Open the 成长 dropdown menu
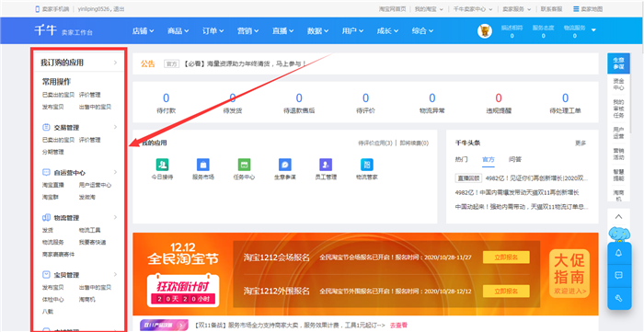 (x=387, y=30)
